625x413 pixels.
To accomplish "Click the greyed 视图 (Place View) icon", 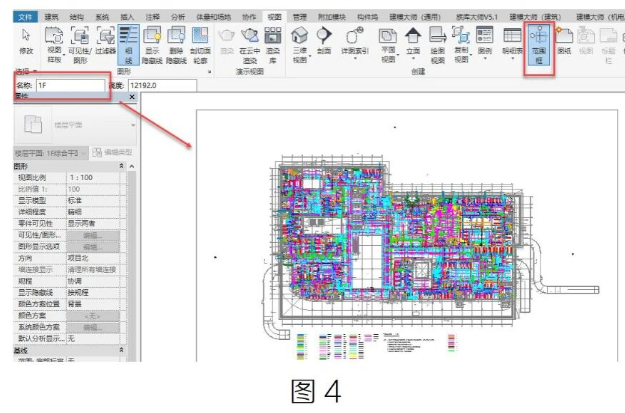I will (586, 41).
